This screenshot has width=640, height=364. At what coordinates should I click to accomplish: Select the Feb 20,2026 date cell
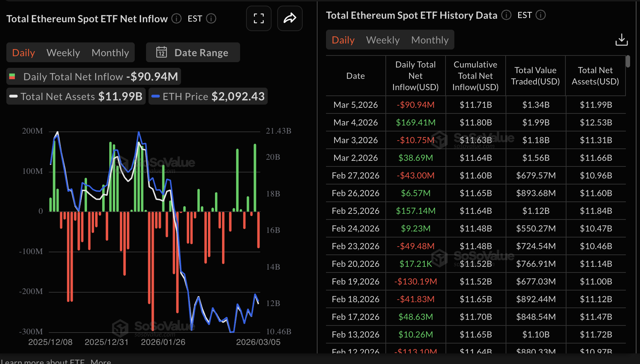tap(356, 264)
